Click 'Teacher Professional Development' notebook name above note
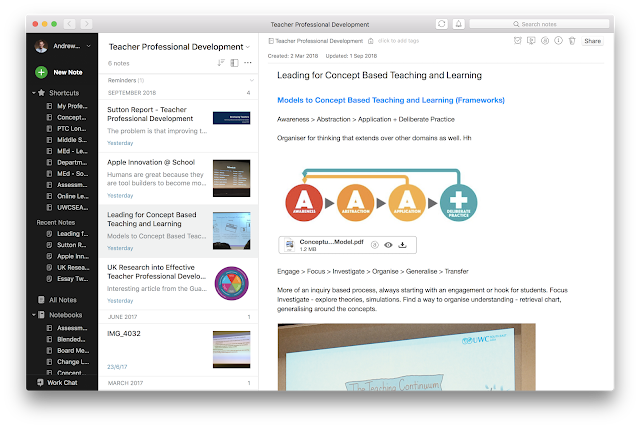The image size is (640, 428). point(319,41)
